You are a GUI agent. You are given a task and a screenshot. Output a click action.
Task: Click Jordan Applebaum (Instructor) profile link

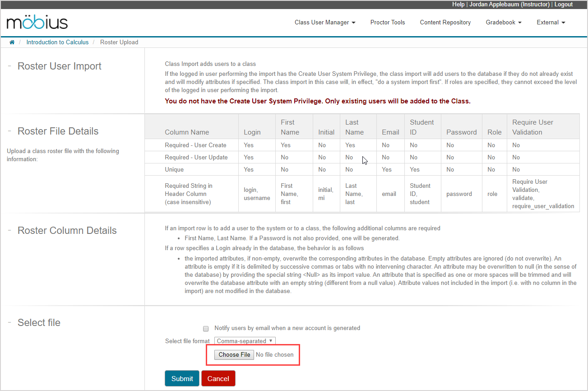(x=509, y=5)
